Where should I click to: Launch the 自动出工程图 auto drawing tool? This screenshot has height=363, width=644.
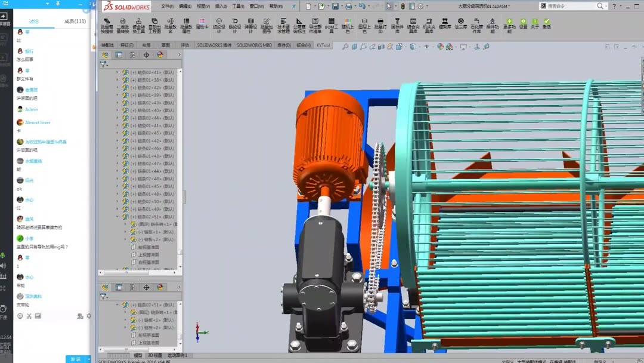tap(154, 25)
